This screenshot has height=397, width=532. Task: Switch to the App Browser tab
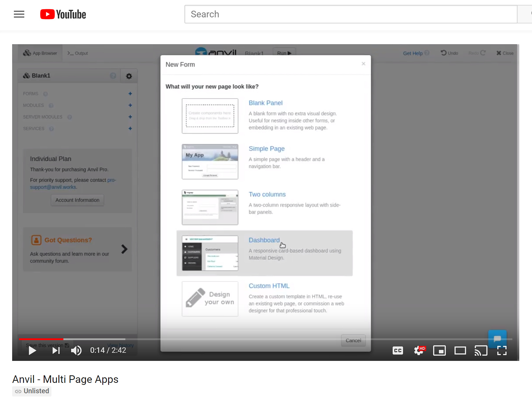[x=40, y=53]
